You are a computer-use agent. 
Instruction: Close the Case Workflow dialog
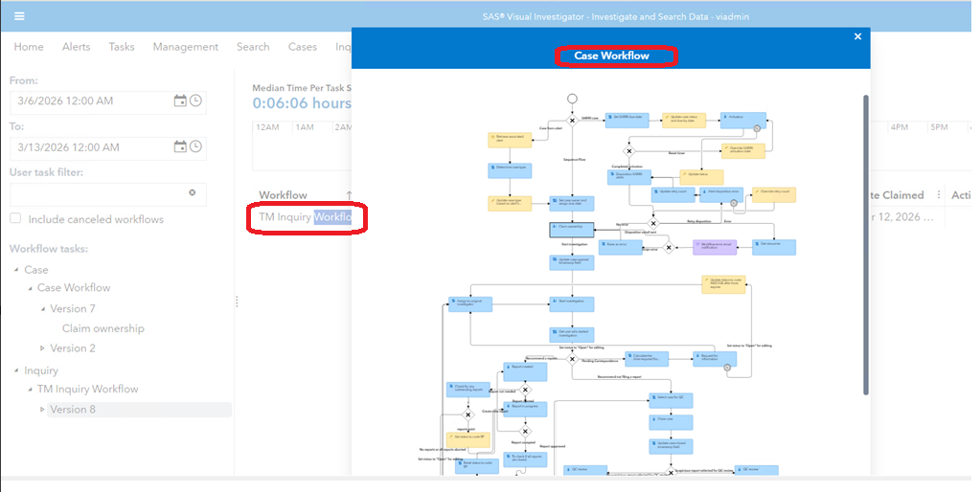(x=857, y=36)
